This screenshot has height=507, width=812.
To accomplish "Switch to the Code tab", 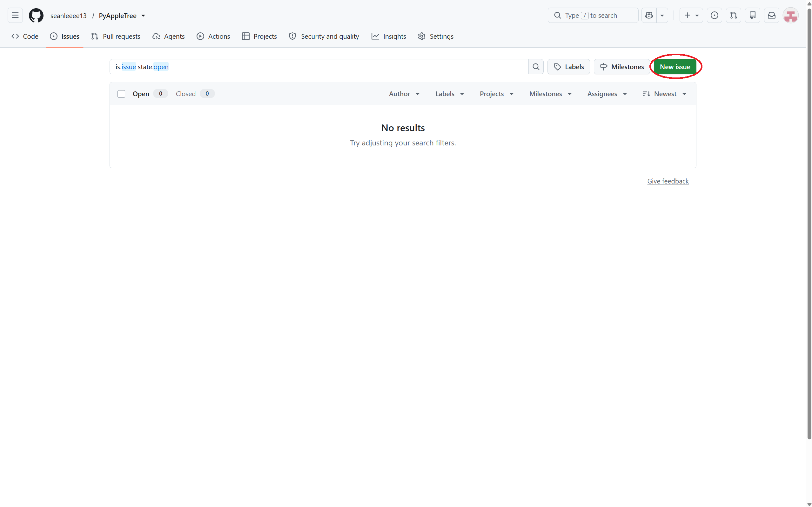I will 25,36.
